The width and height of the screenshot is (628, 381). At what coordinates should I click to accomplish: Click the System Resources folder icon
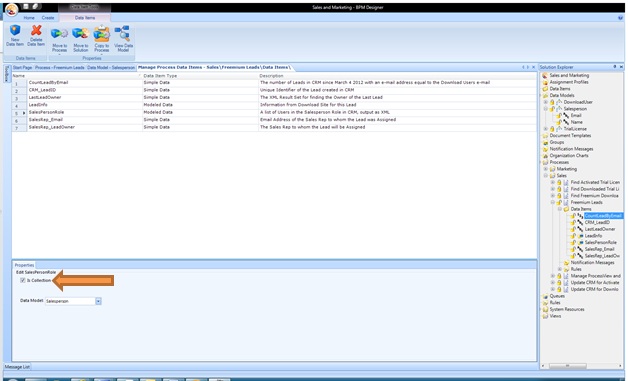pos(545,309)
